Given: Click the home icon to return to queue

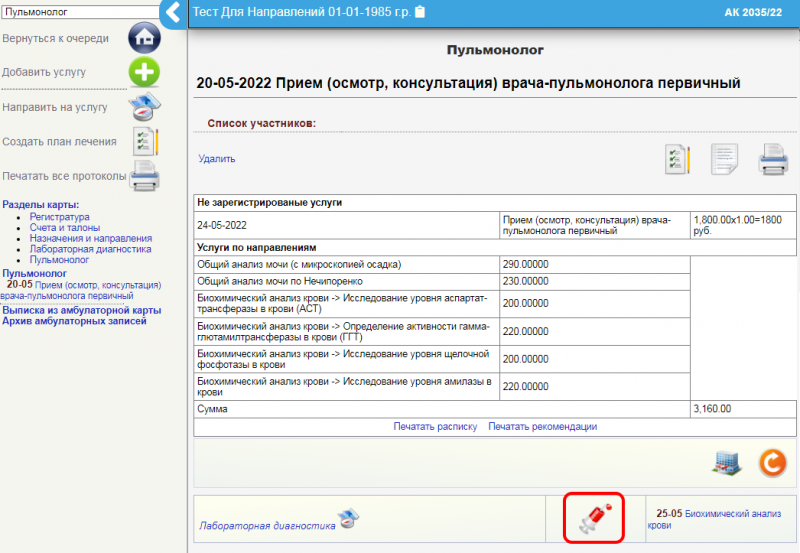Looking at the screenshot, I should point(145,39).
